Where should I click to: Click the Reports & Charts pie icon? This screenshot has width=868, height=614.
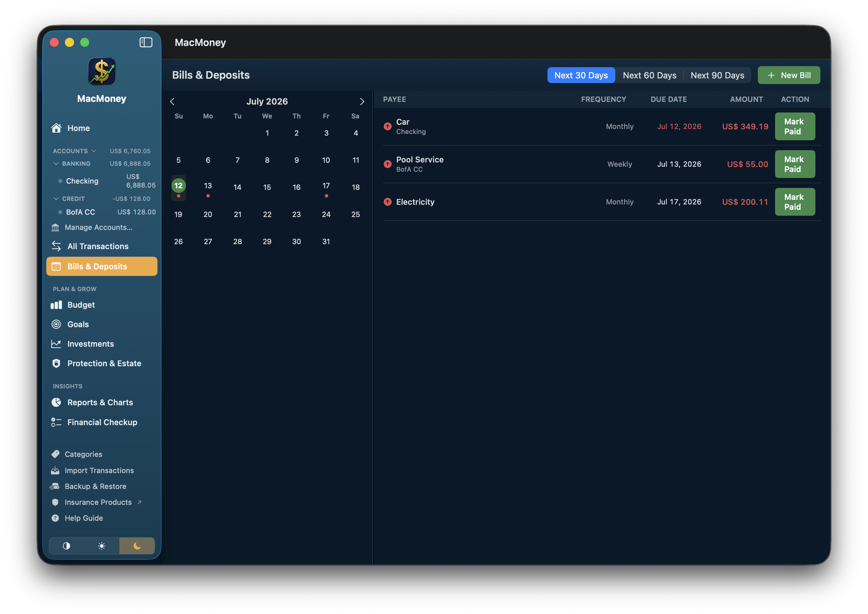pyautogui.click(x=56, y=402)
